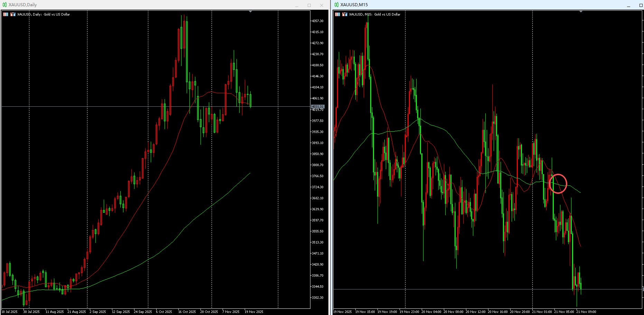Select the chart shift triangle on M15 chart
Viewport: 644px width, 315px height.
pyautogui.click(x=581, y=12)
